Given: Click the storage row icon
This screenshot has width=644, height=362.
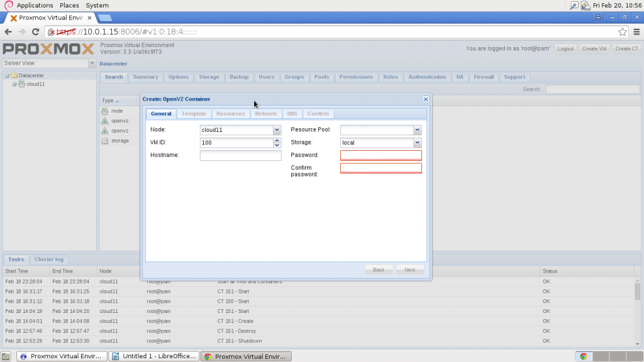Looking at the screenshot, I should [105, 141].
